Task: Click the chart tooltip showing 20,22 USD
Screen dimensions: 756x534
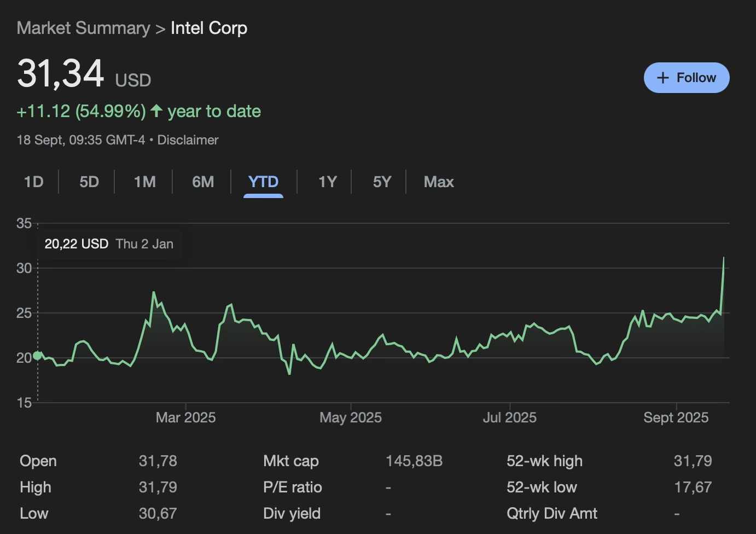Action: pyautogui.click(x=109, y=244)
